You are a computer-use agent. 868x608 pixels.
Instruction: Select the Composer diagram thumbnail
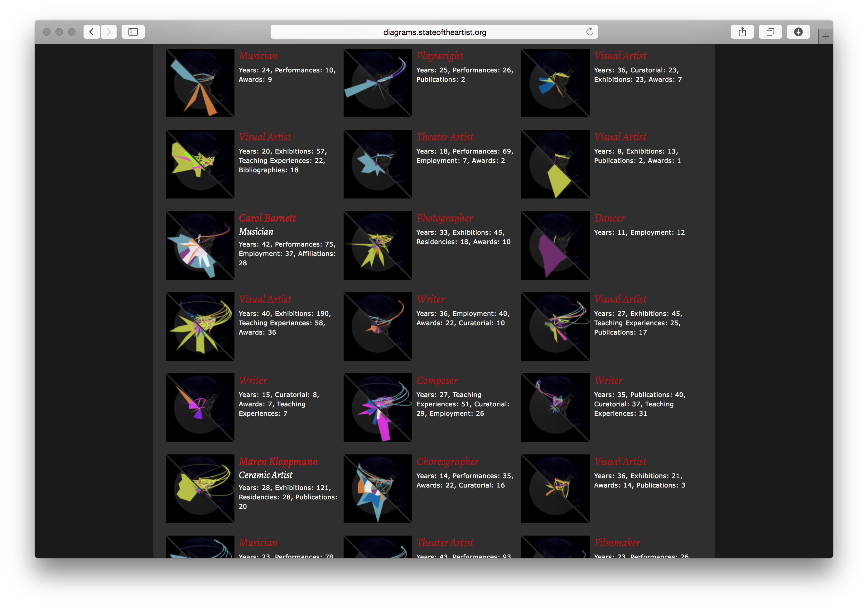[377, 408]
